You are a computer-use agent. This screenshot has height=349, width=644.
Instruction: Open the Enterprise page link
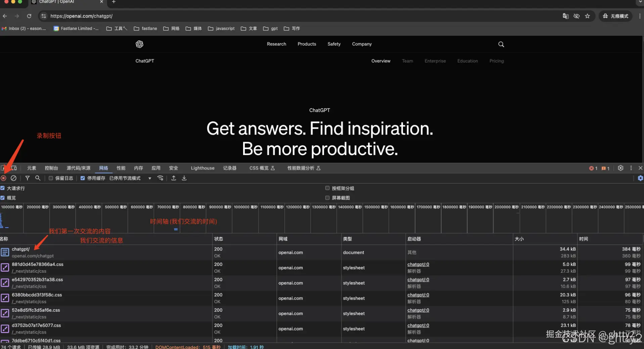click(x=435, y=61)
